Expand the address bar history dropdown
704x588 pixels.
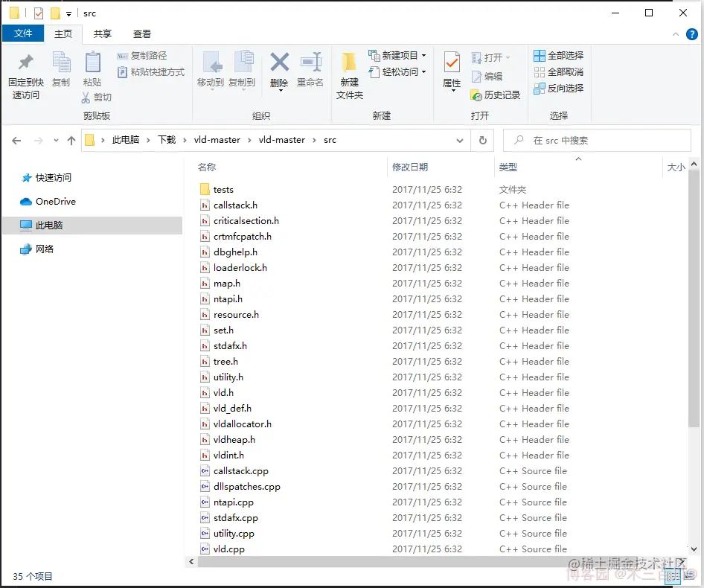(460, 141)
